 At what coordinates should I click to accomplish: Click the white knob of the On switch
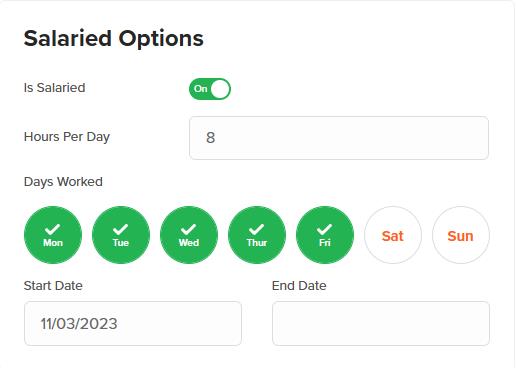tap(220, 89)
